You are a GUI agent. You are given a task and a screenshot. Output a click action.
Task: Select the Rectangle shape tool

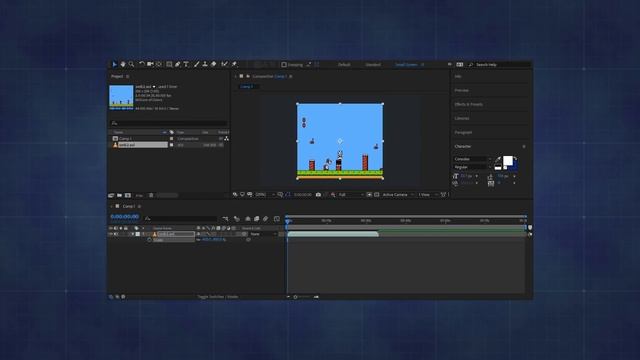(x=169, y=64)
